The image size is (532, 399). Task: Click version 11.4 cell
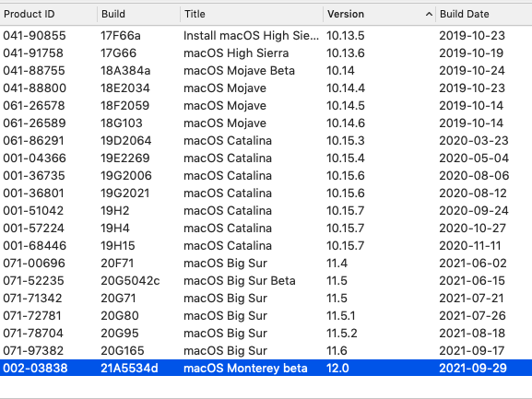pyautogui.click(x=337, y=264)
